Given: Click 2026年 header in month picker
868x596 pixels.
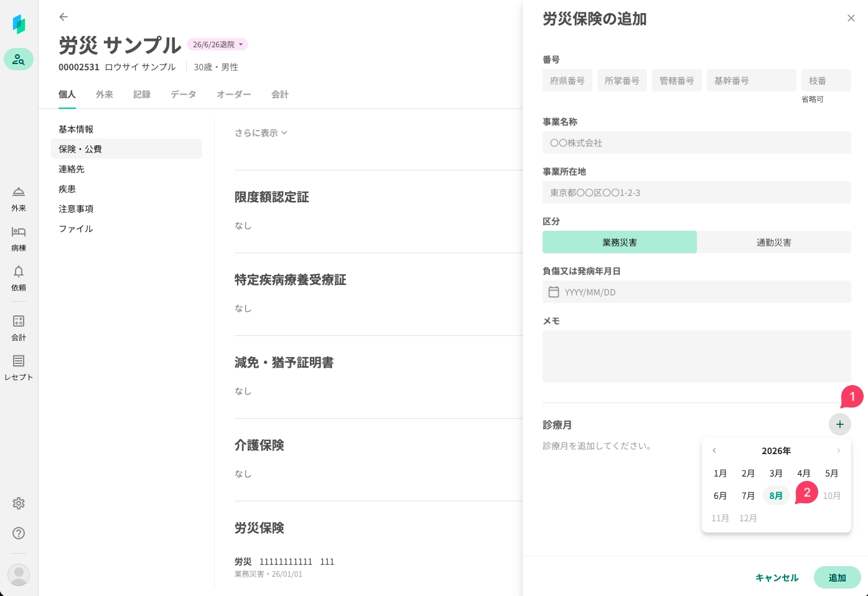Looking at the screenshot, I should pos(777,450).
